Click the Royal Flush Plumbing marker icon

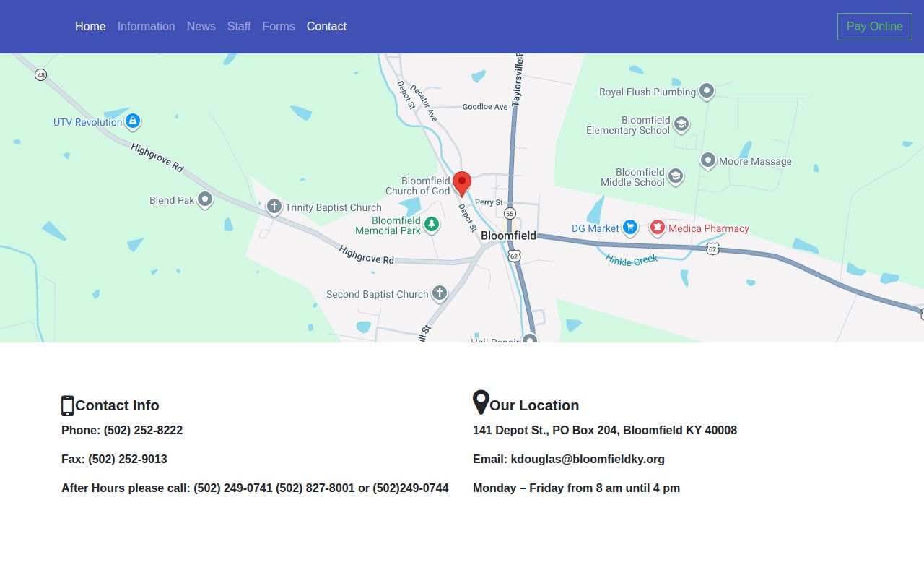coord(707,92)
